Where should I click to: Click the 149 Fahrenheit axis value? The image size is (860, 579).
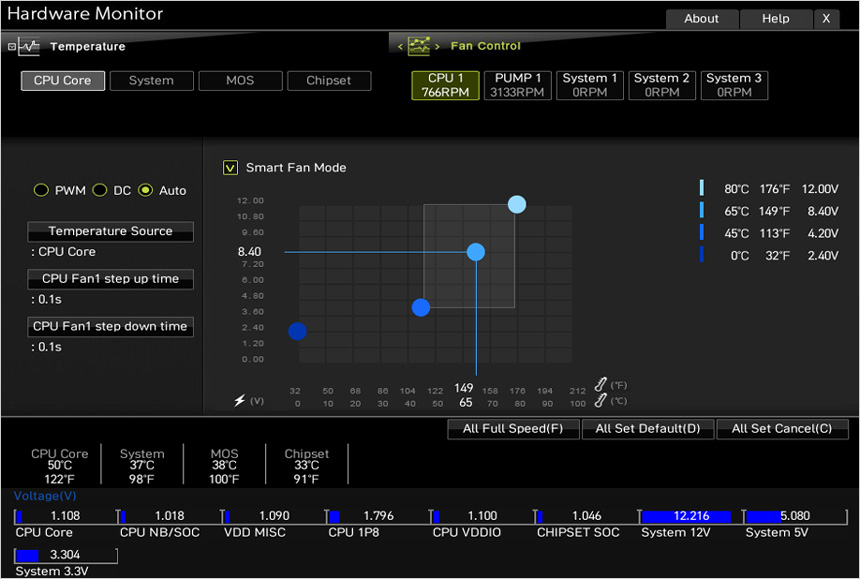pyautogui.click(x=463, y=388)
